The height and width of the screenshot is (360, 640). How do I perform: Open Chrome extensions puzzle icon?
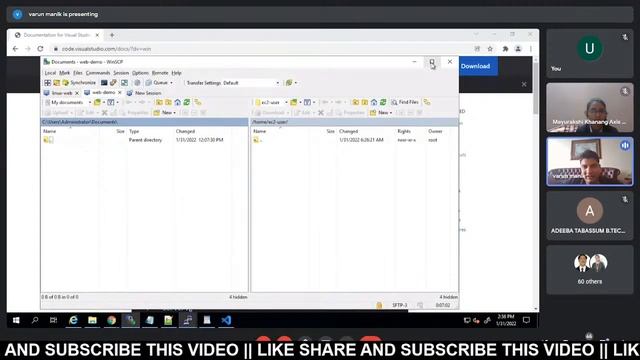pyautogui.click(x=505, y=49)
